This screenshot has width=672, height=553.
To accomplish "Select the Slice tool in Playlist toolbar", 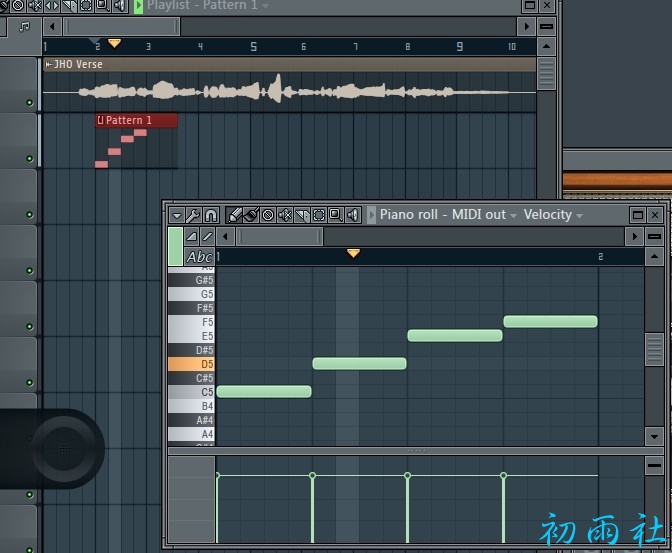I will click(x=69, y=5).
